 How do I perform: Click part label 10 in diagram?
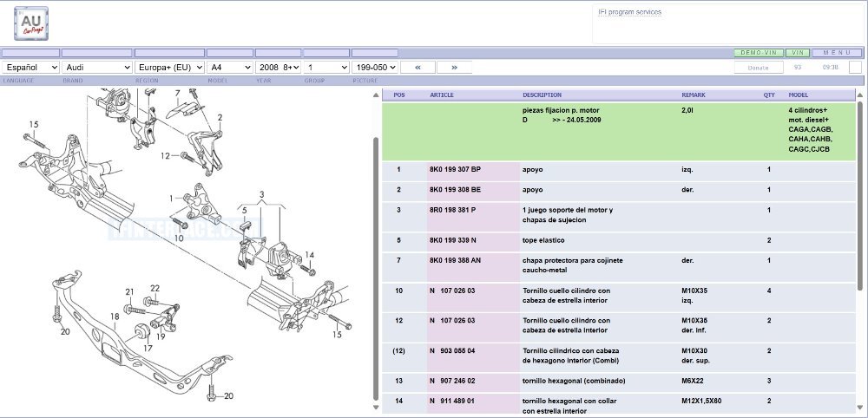point(178,238)
